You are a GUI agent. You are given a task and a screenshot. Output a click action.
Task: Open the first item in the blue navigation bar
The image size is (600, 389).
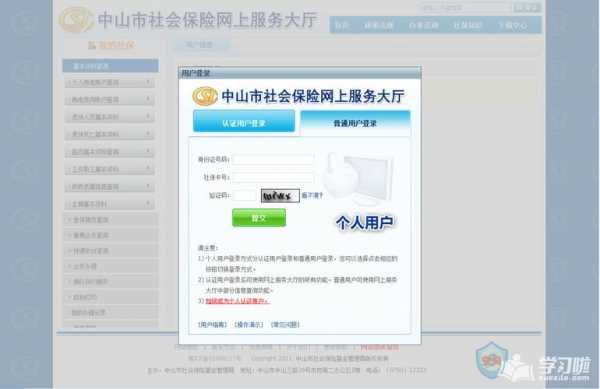click(x=342, y=25)
